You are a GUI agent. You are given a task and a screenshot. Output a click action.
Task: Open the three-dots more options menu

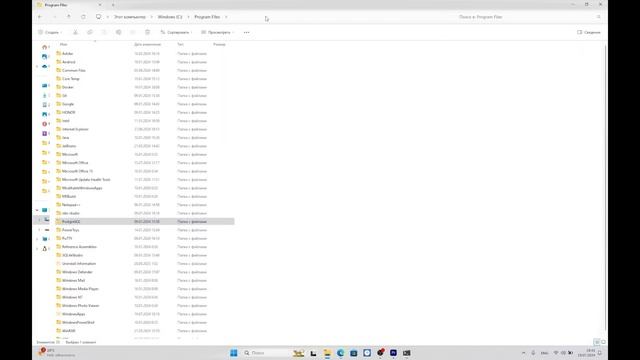(247, 32)
